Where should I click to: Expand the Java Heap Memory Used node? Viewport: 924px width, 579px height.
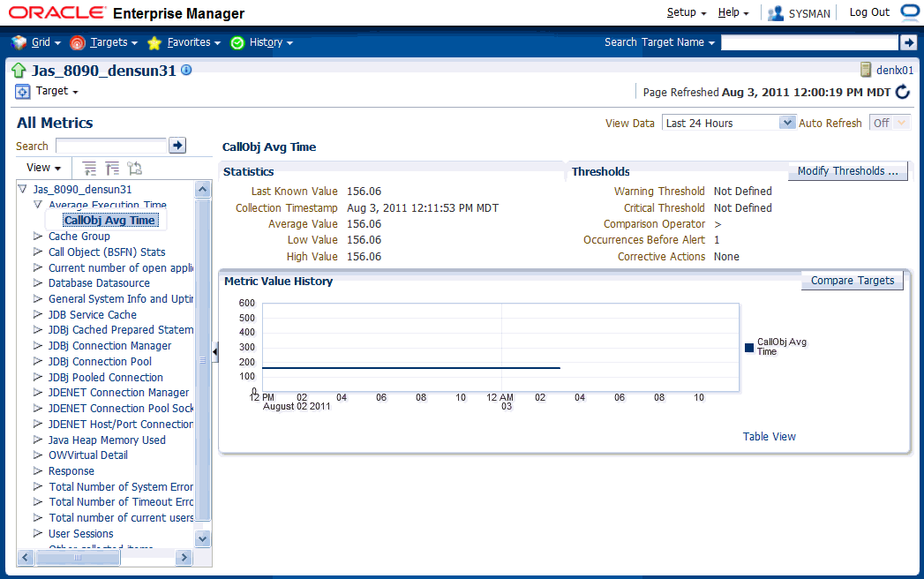click(x=38, y=440)
